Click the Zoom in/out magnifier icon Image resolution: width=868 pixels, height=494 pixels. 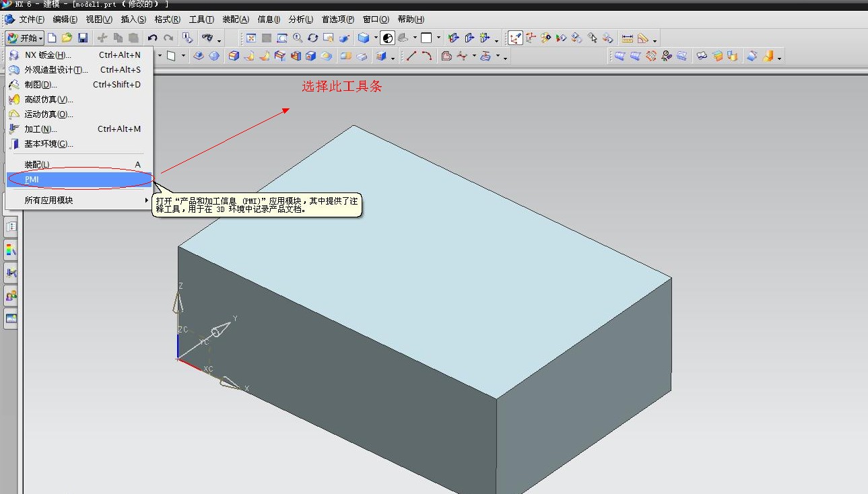(x=297, y=38)
